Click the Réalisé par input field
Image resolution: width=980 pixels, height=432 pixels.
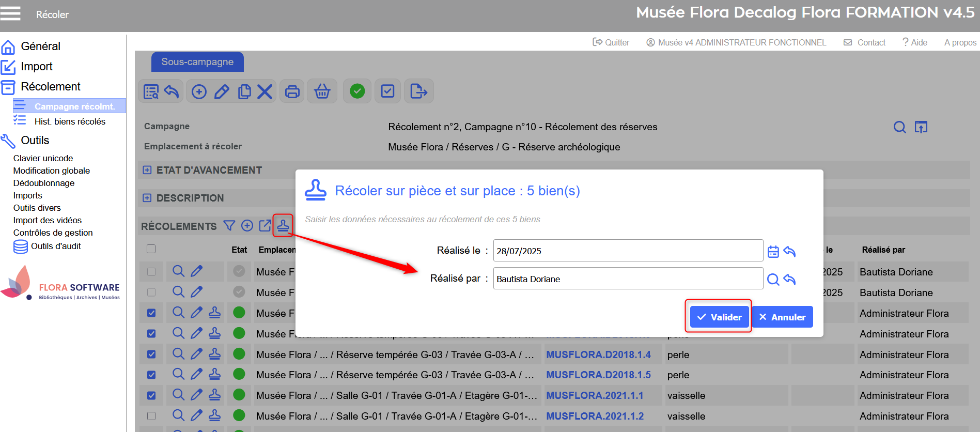click(x=628, y=279)
